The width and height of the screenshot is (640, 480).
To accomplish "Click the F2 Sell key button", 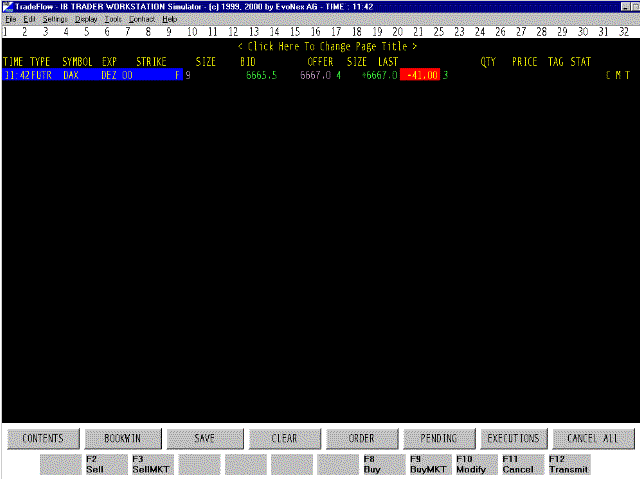I will (x=107, y=464).
